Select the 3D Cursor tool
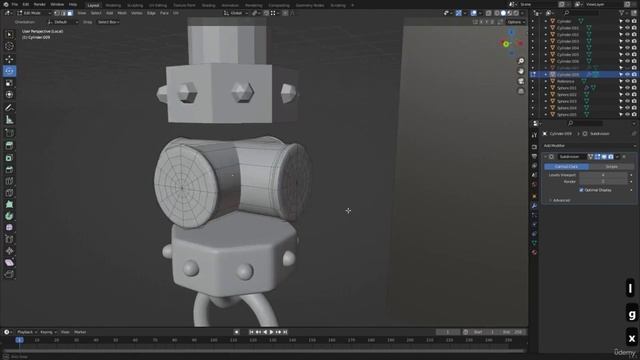The height and width of the screenshot is (360, 640). point(9,47)
